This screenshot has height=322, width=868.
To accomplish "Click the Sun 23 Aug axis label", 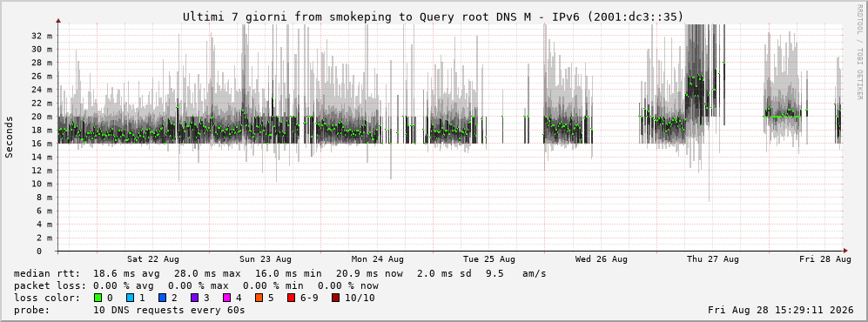I will click(266, 259).
